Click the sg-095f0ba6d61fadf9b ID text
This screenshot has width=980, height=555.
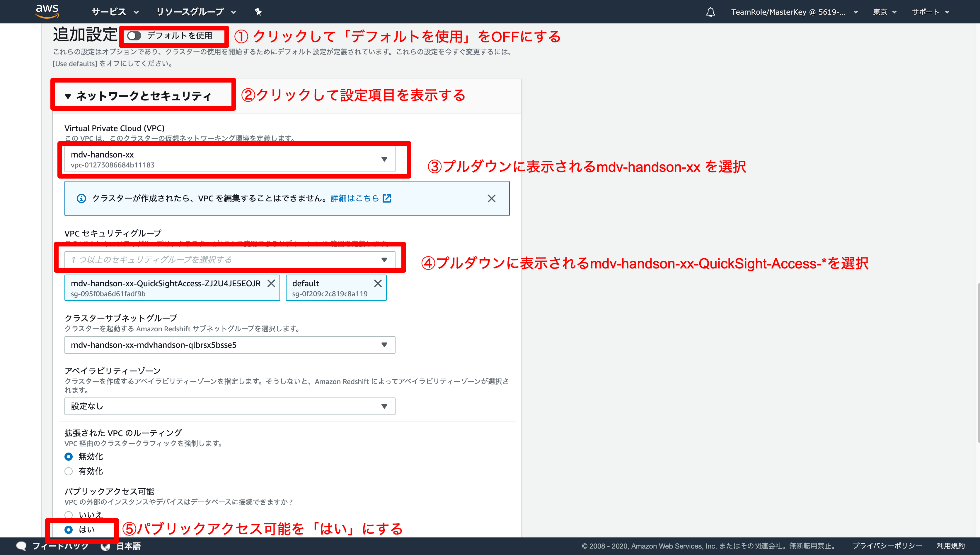click(108, 294)
